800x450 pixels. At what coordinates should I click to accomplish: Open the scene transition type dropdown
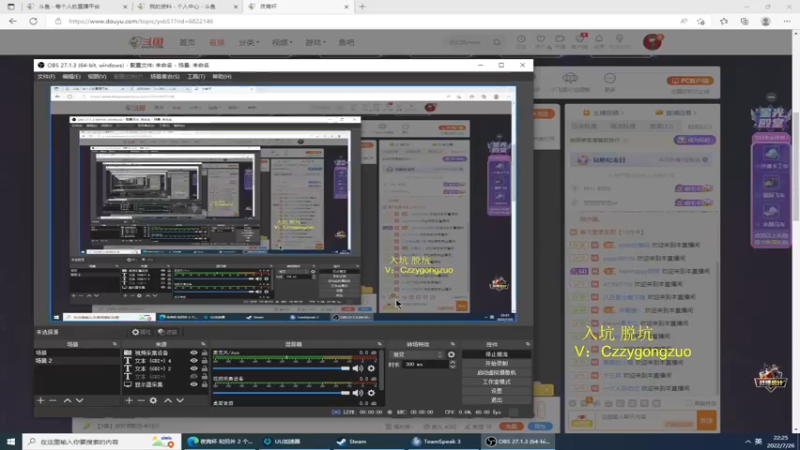click(x=417, y=355)
